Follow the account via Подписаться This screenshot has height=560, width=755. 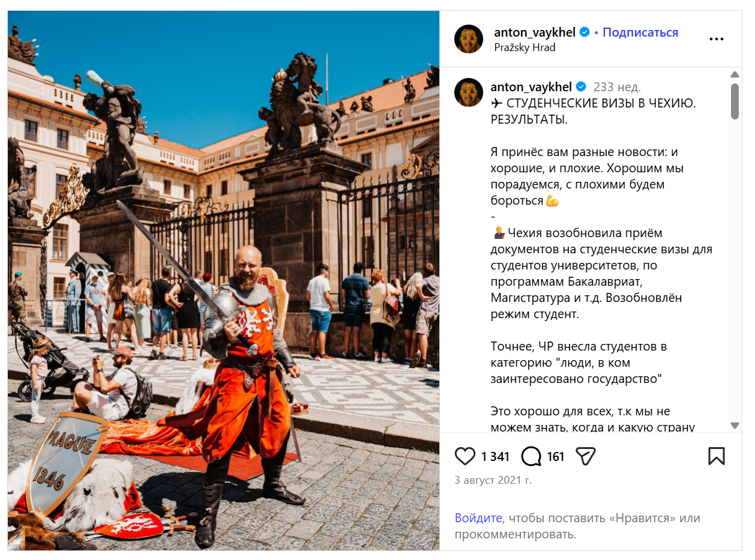click(640, 32)
